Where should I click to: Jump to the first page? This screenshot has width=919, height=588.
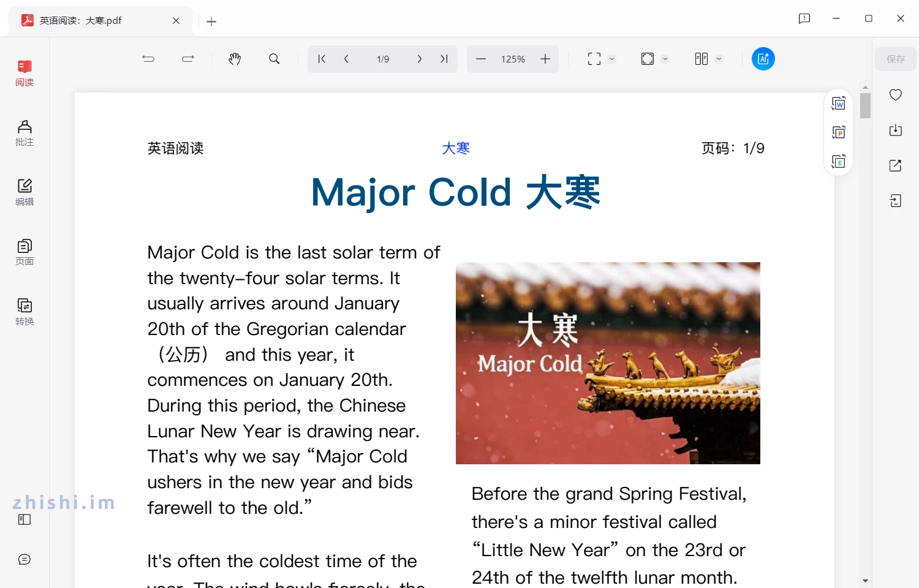pos(322,59)
